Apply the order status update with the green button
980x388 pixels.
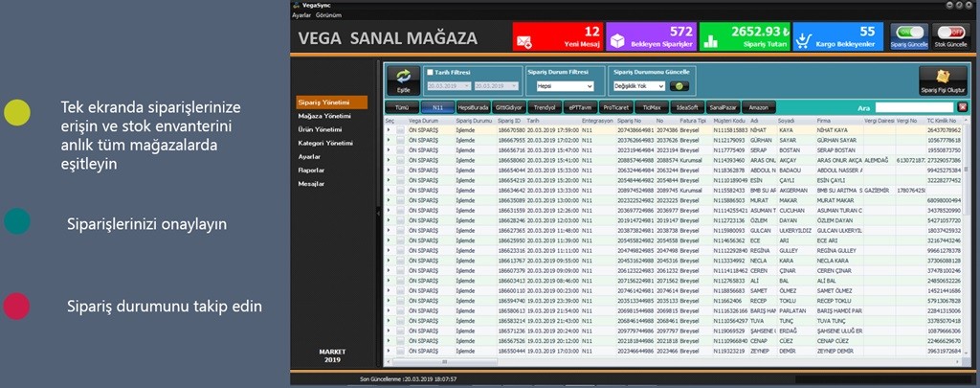tap(680, 86)
